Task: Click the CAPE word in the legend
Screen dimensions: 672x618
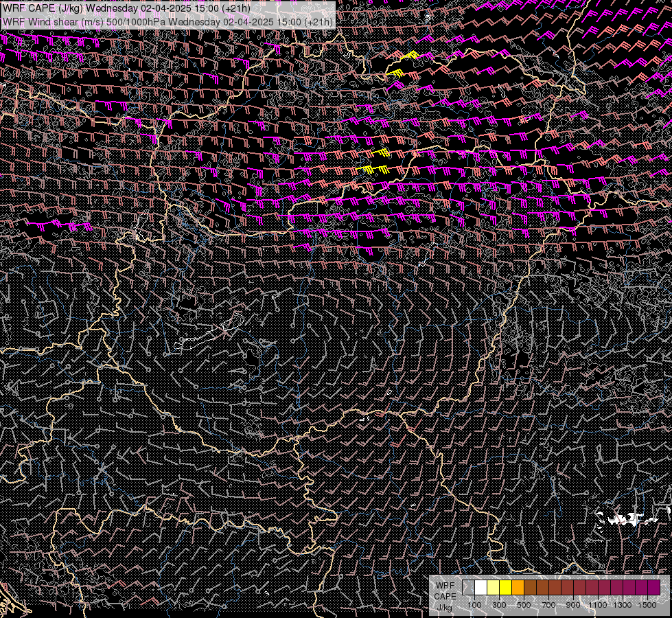Action: pos(445,597)
